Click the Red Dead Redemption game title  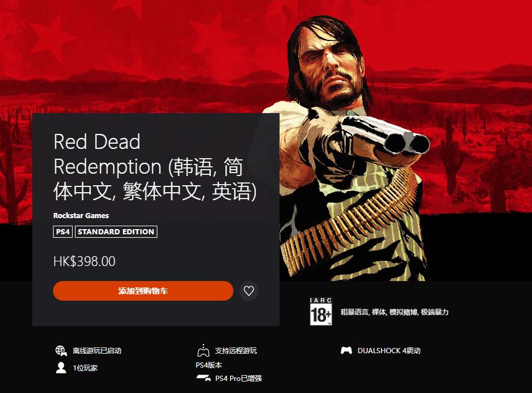154,166
